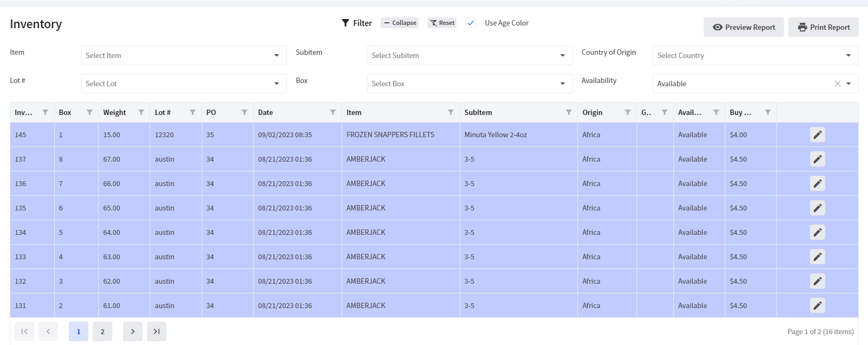Go to last page of results
868x345 pixels.
pos(156,331)
